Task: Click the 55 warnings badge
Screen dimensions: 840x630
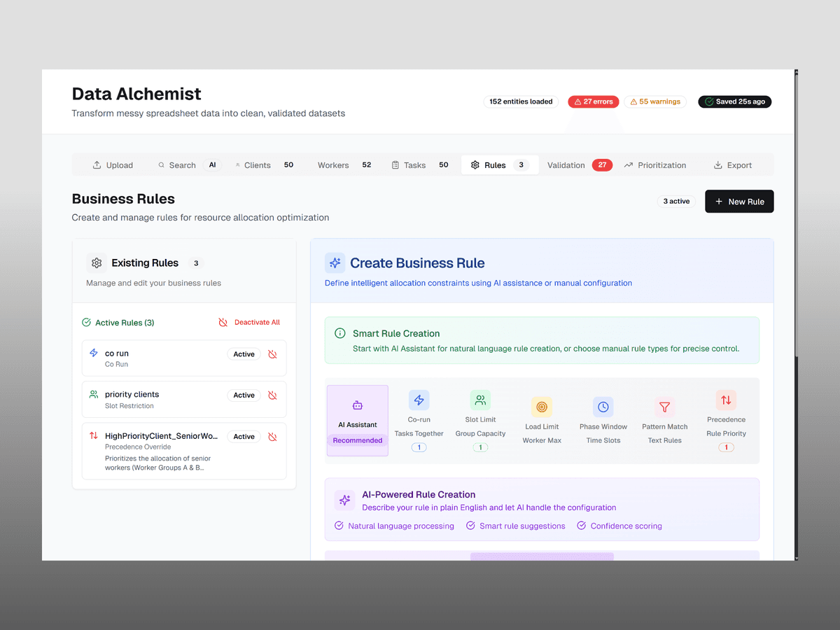Action: click(655, 101)
